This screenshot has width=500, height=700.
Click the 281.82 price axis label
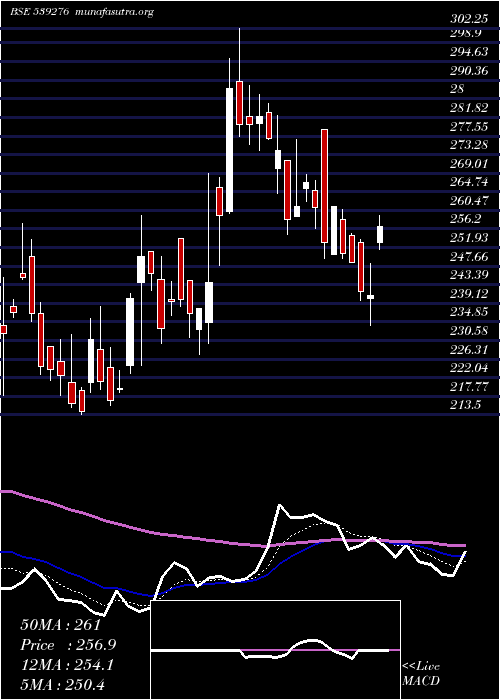[x=470, y=108]
